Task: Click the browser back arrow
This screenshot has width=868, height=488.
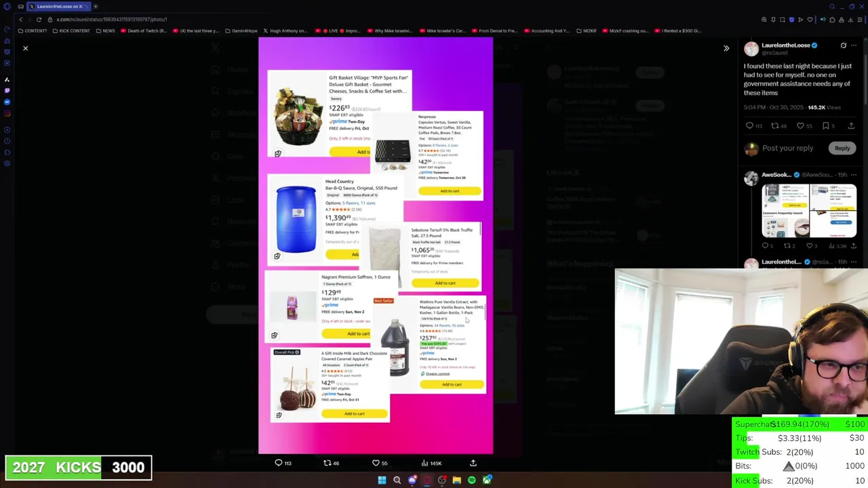Action: [20, 20]
